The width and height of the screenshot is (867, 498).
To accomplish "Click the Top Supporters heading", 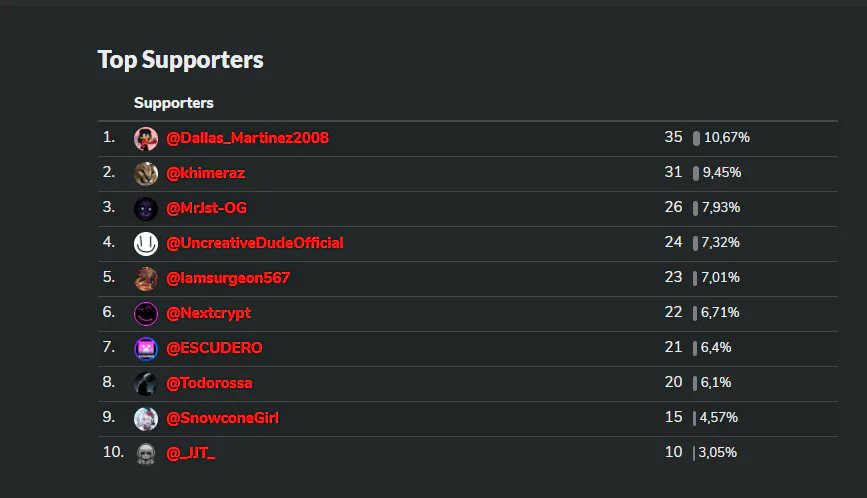I will 180,60.
